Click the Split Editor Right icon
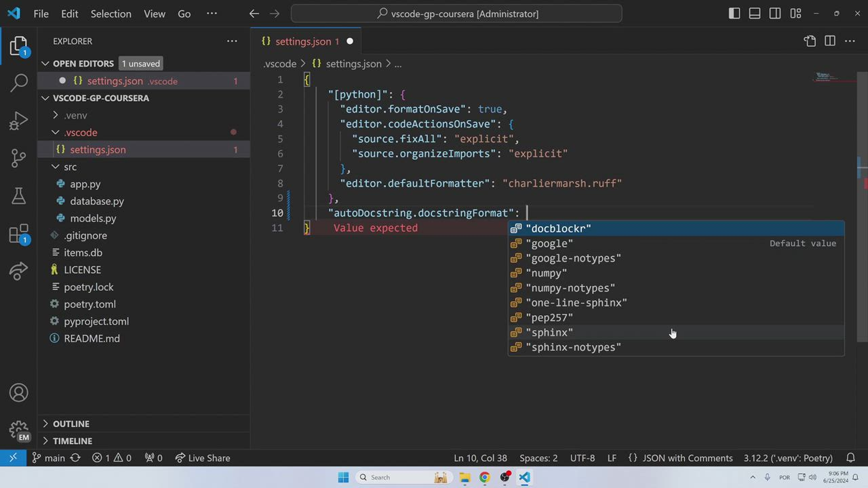The height and width of the screenshot is (488, 868). (830, 41)
